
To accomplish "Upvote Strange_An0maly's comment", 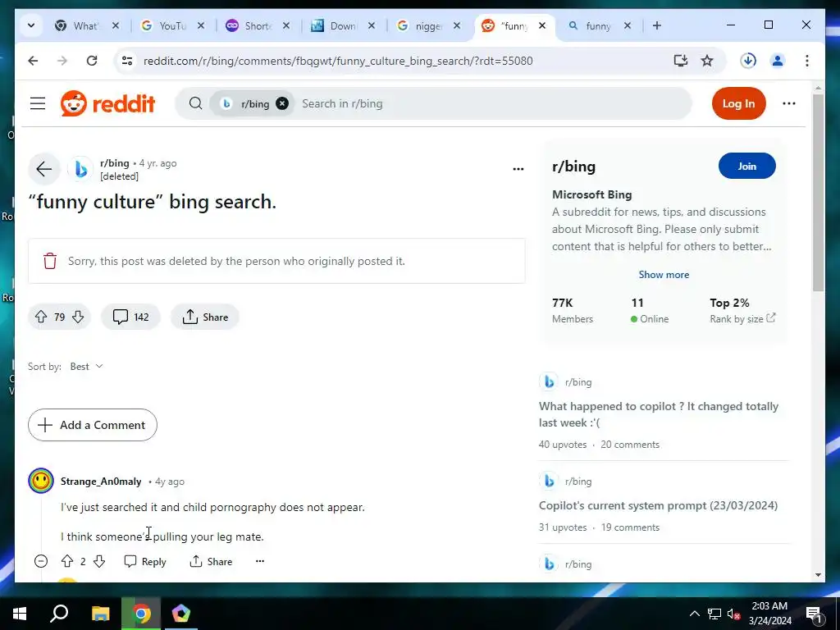I will (x=67, y=561).
